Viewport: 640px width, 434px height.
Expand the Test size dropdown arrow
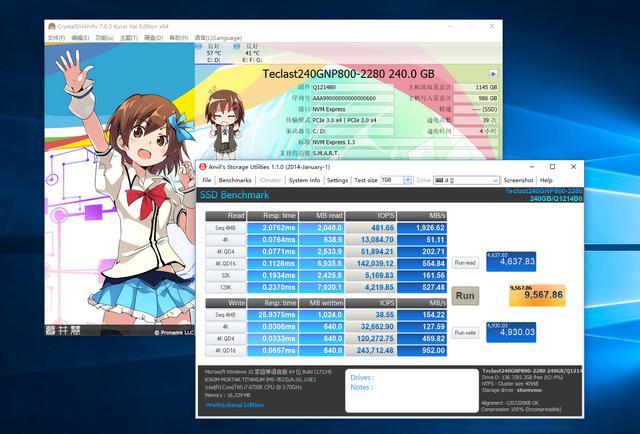[407, 180]
